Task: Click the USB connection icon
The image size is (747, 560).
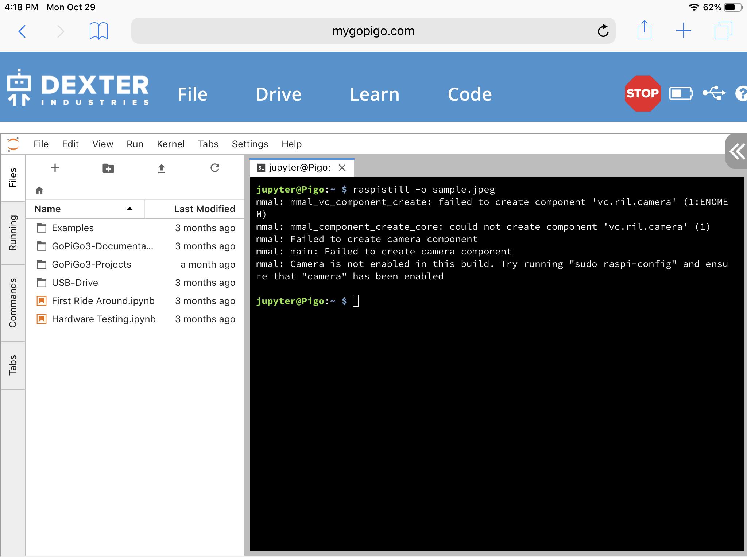Action: coord(714,93)
